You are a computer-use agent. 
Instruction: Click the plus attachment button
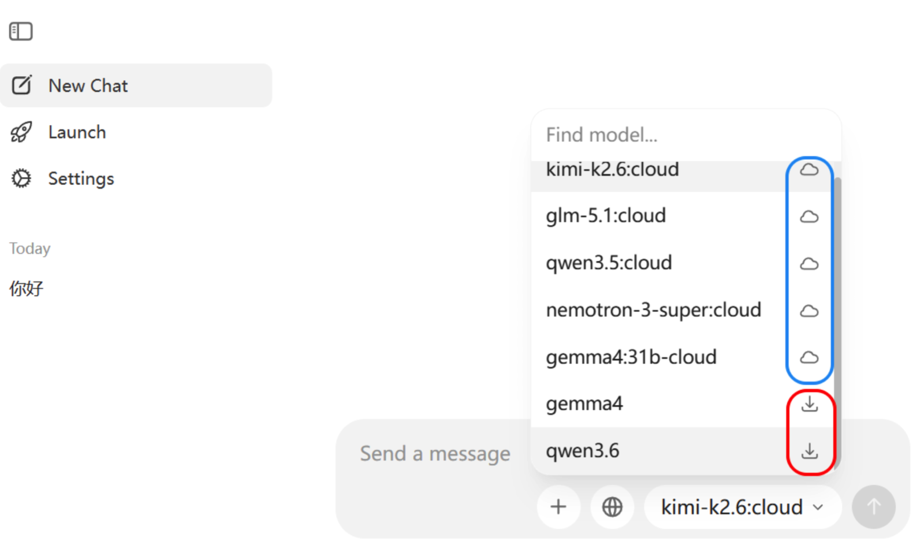click(x=558, y=507)
